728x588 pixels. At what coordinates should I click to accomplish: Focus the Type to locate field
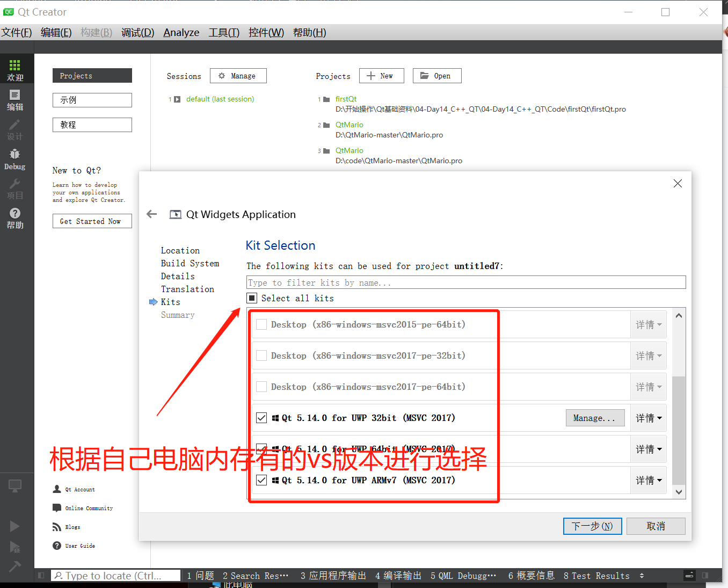tap(115, 576)
